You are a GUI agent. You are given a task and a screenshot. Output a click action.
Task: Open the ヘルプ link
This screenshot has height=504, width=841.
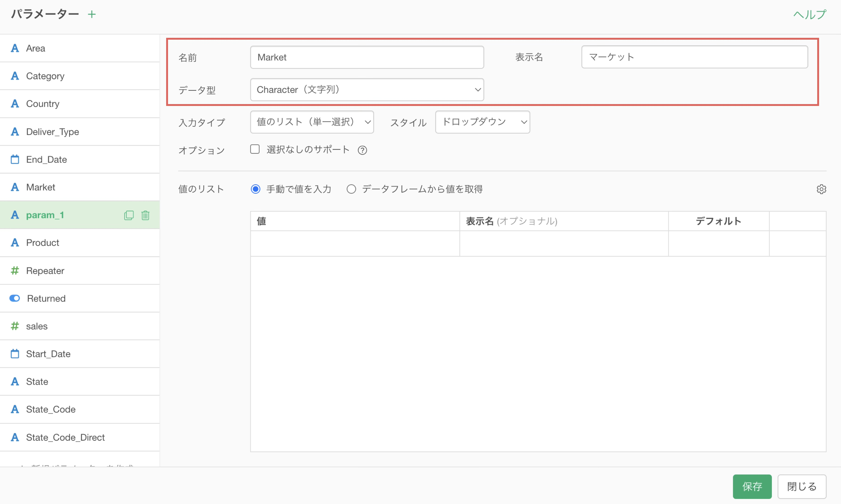pos(809,14)
